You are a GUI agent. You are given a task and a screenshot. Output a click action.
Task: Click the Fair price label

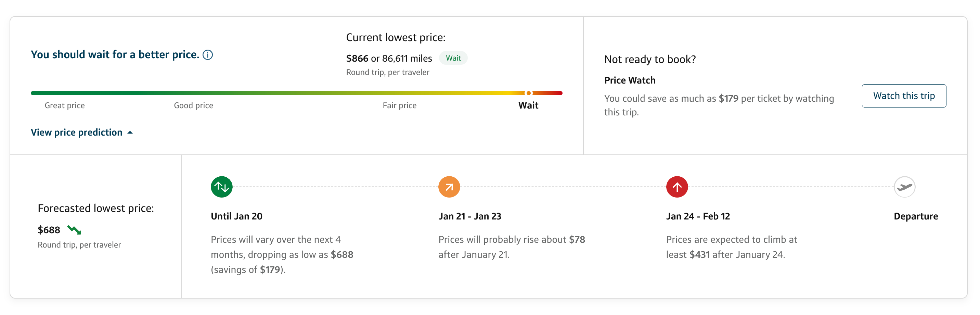pos(399,105)
